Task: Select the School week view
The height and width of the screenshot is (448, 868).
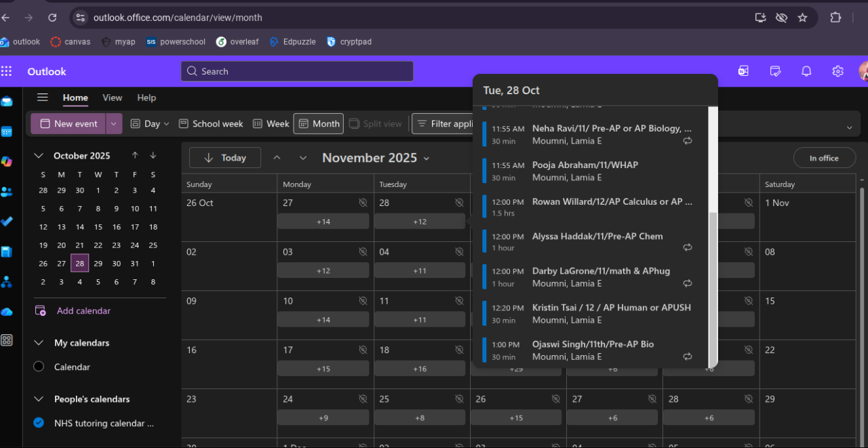Action: tap(211, 124)
